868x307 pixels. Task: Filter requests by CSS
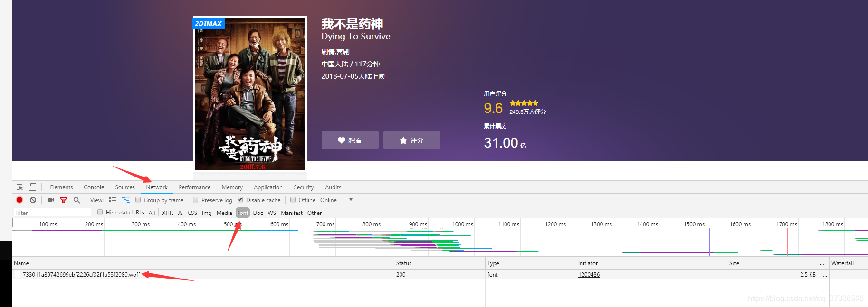[192, 213]
